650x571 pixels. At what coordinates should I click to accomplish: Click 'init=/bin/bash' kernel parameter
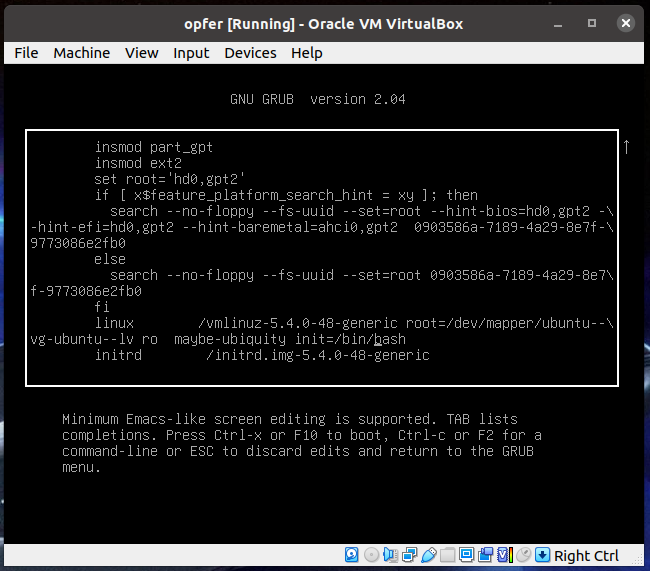tap(350, 339)
